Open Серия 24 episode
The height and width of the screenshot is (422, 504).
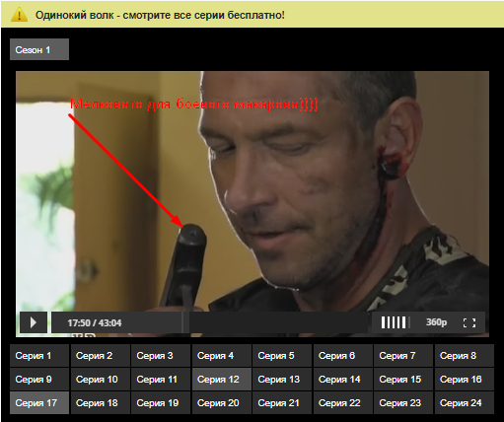465,403
